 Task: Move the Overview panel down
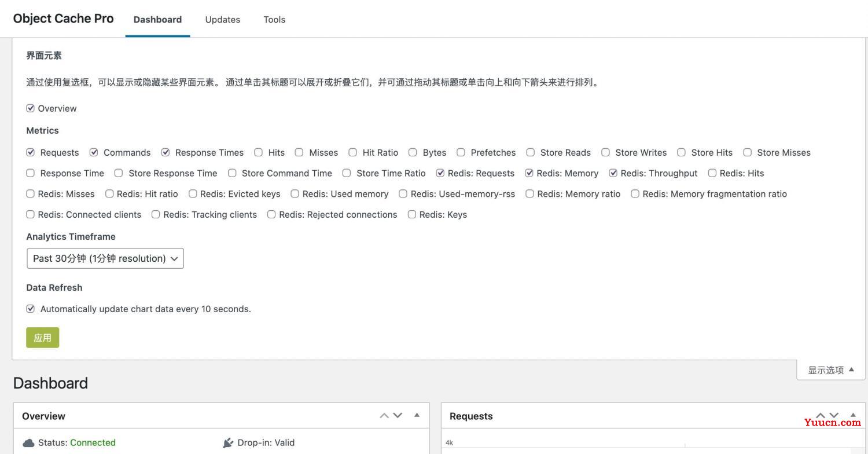[398, 415]
